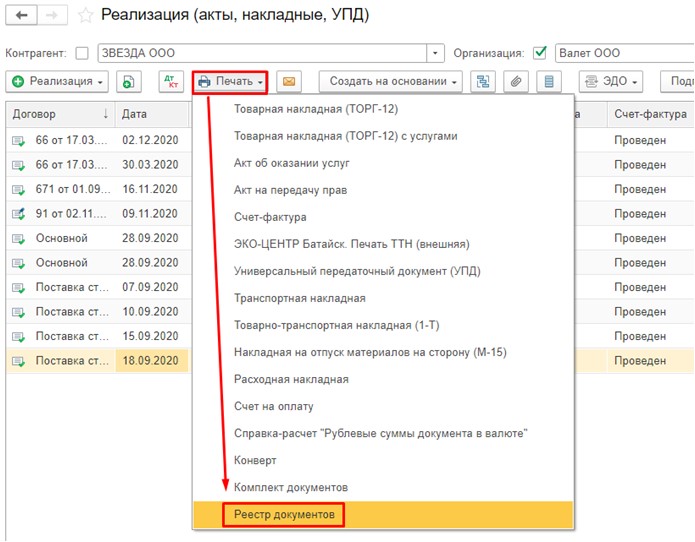The width and height of the screenshot is (695, 542).
Task: Click the document icon in row 10.09.2020
Action: point(19,312)
